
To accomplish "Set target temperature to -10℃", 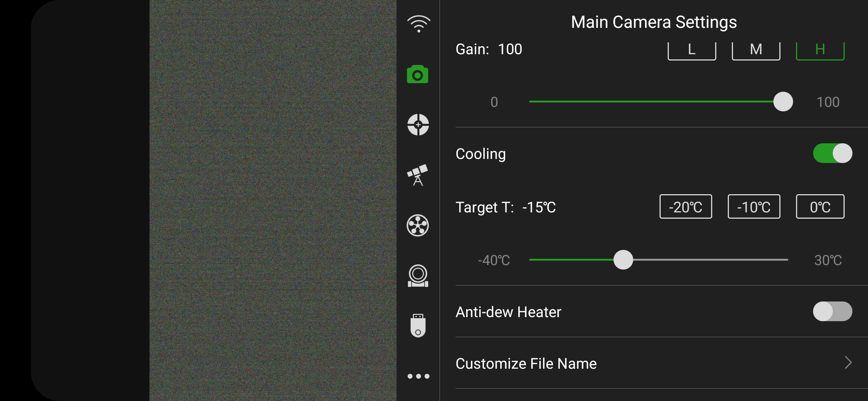I will click(x=754, y=206).
